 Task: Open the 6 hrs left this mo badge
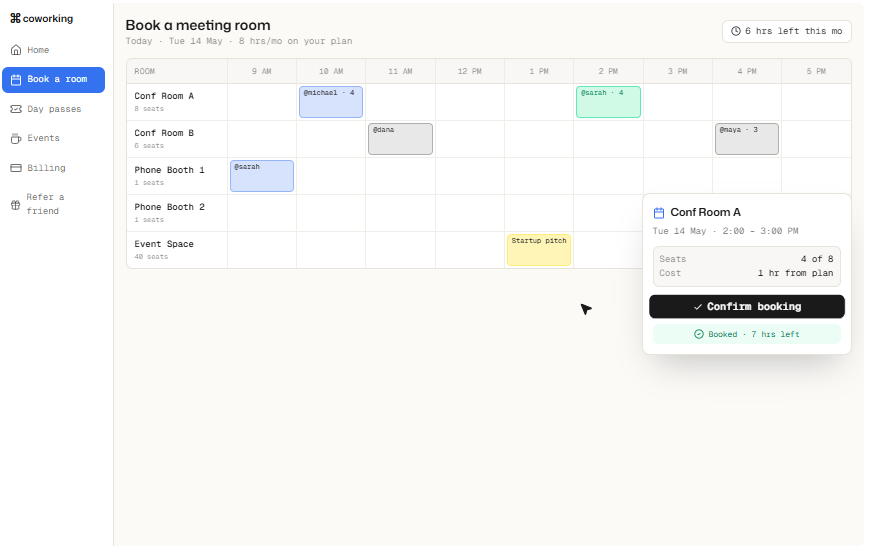tap(787, 31)
